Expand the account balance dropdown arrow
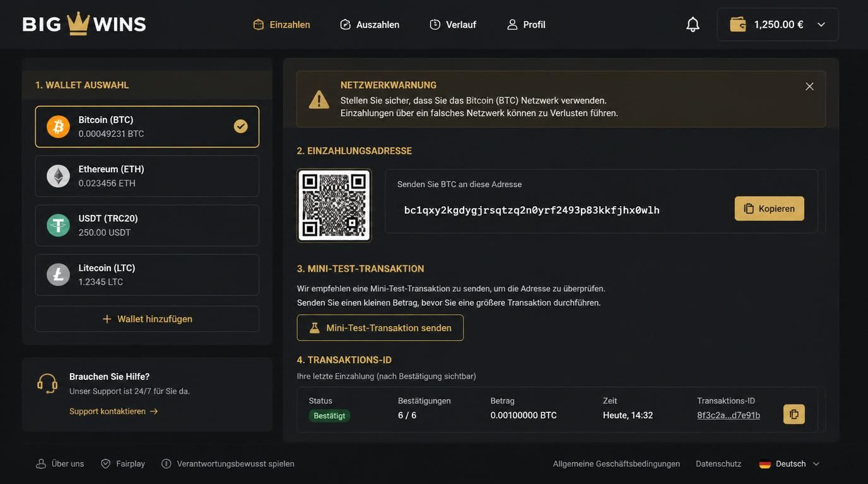Viewport: 868px width, 484px height. 821,25
